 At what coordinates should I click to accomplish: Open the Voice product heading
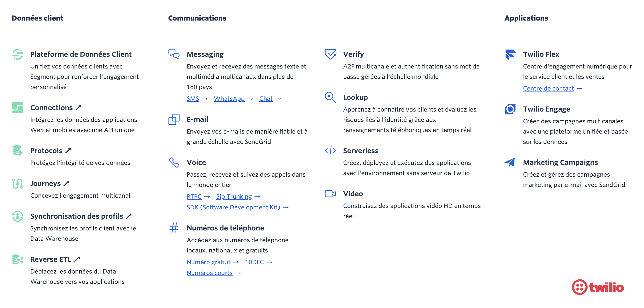coord(196,162)
